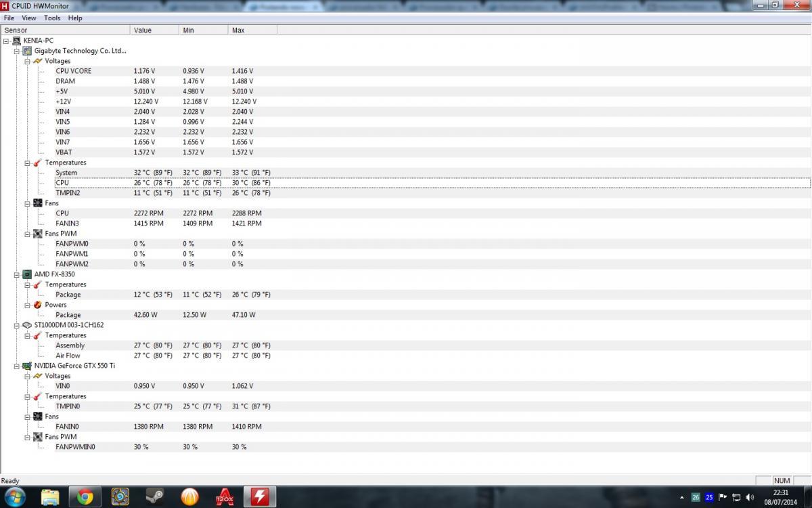Image resolution: width=812 pixels, height=508 pixels.
Task: Collapse the NVIDIA GeForce GTX 550 Ti node
Action: pyautogui.click(x=17, y=366)
